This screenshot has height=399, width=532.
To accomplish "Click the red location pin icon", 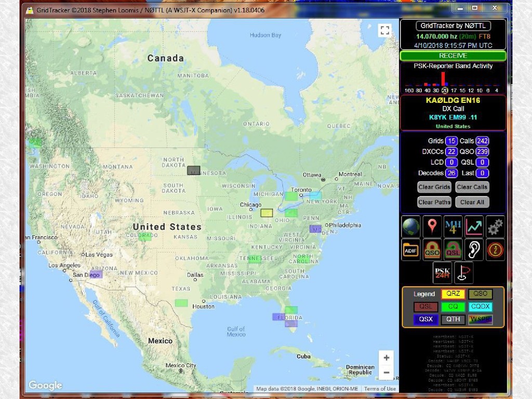I will click(x=432, y=227).
